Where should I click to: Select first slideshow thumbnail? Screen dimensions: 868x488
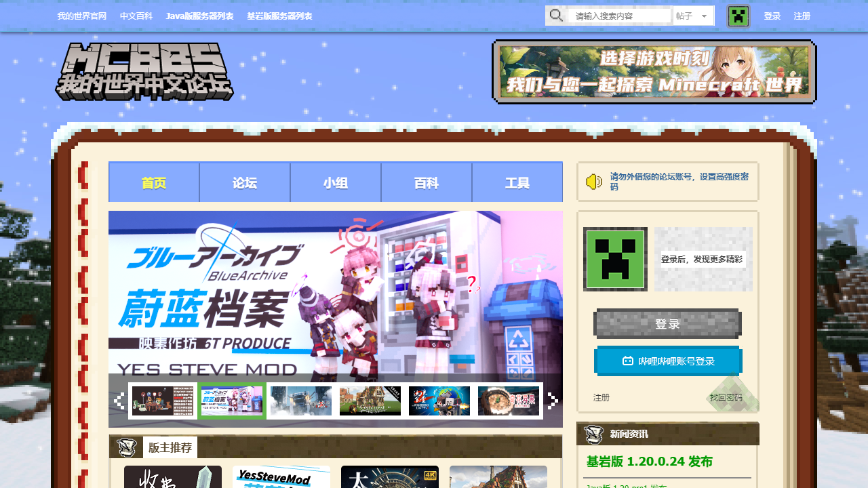click(x=163, y=401)
